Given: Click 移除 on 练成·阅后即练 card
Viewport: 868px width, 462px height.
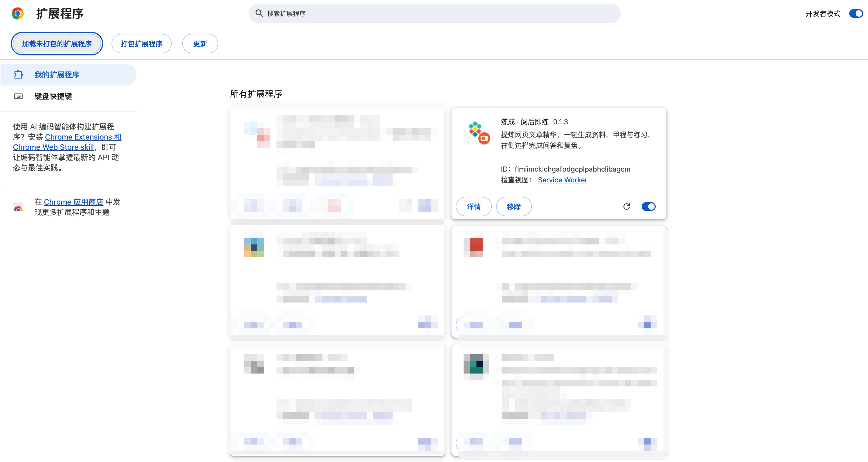Looking at the screenshot, I should (x=514, y=206).
